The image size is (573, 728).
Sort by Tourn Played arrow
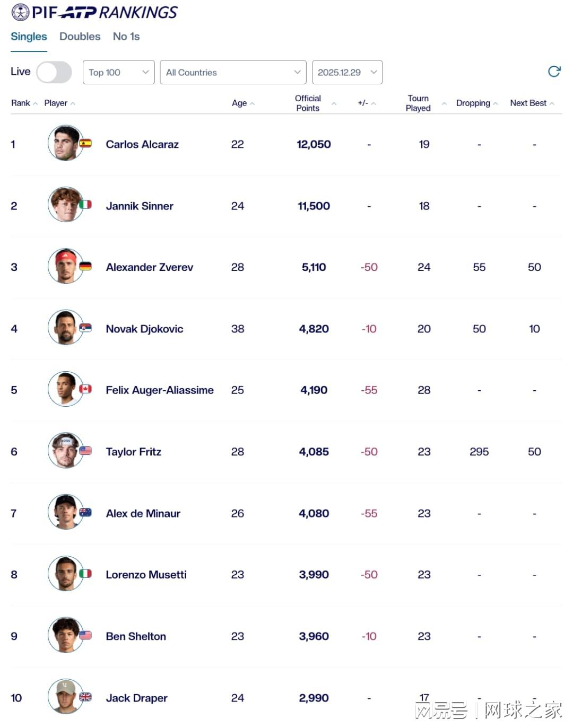444,103
